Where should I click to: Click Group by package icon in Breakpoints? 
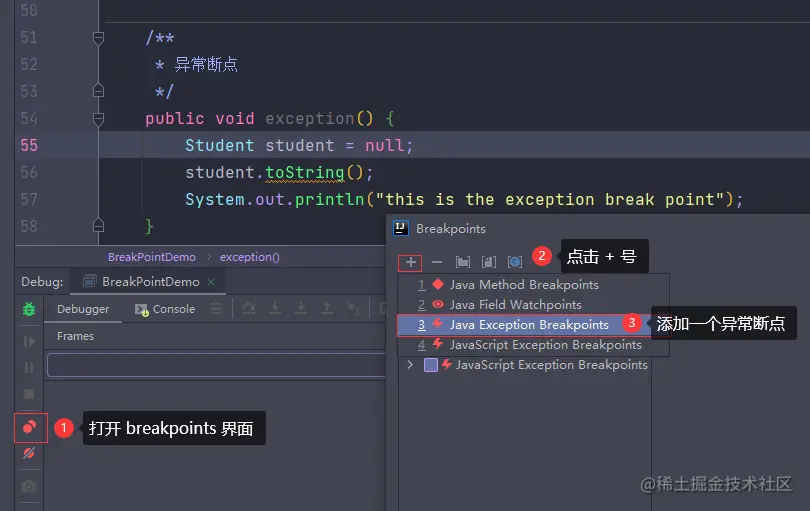[x=463, y=262]
